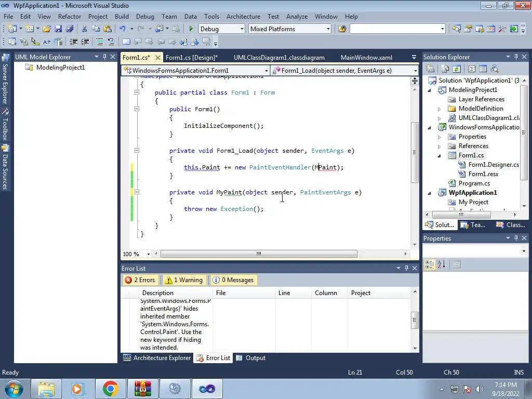The image size is (532, 399).
Task: Uncomment the selected lines icon
Action: [x=111, y=42]
